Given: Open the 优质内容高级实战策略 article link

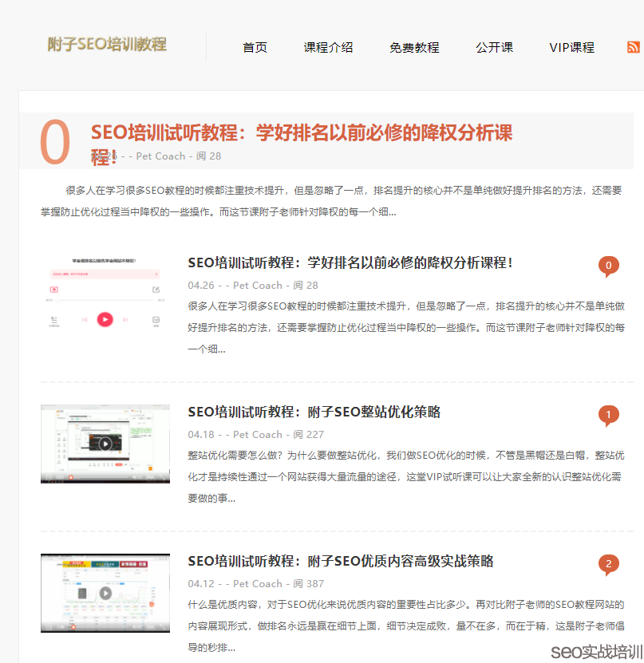Looking at the screenshot, I should tap(342, 561).
